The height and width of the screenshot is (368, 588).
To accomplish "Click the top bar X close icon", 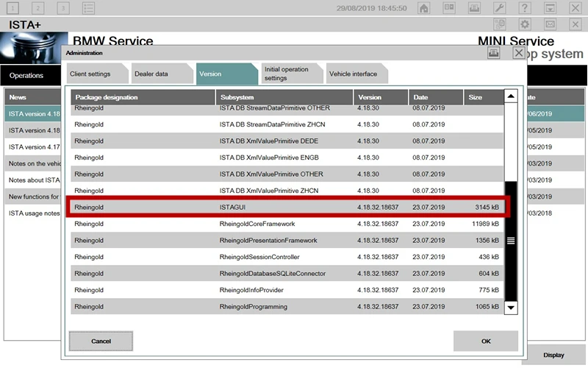I will [x=576, y=8].
